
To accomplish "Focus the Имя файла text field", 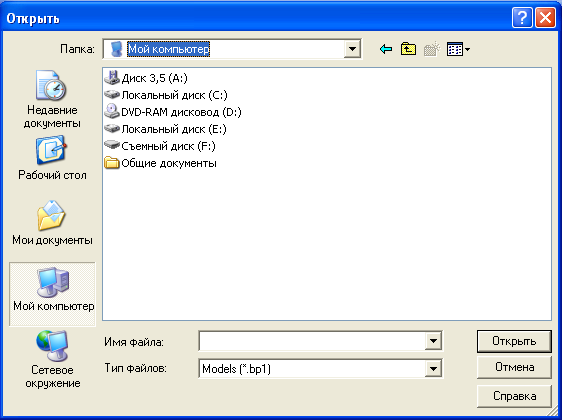I will tap(312, 341).
